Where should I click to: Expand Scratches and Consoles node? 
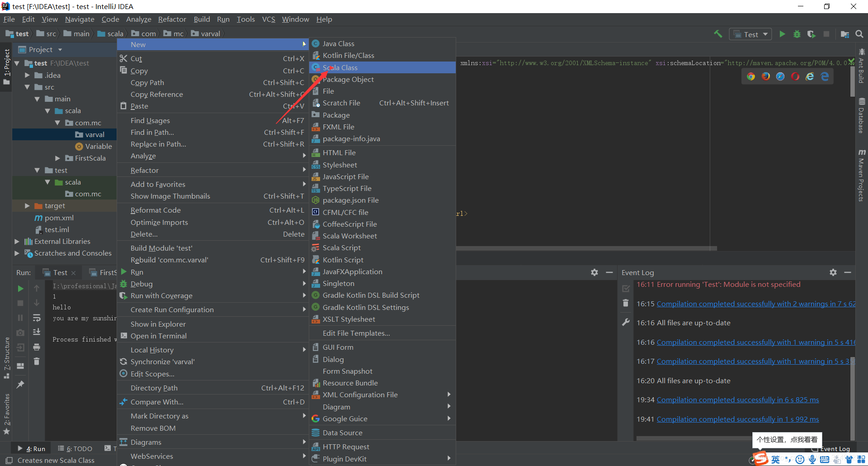(x=17, y=253)
